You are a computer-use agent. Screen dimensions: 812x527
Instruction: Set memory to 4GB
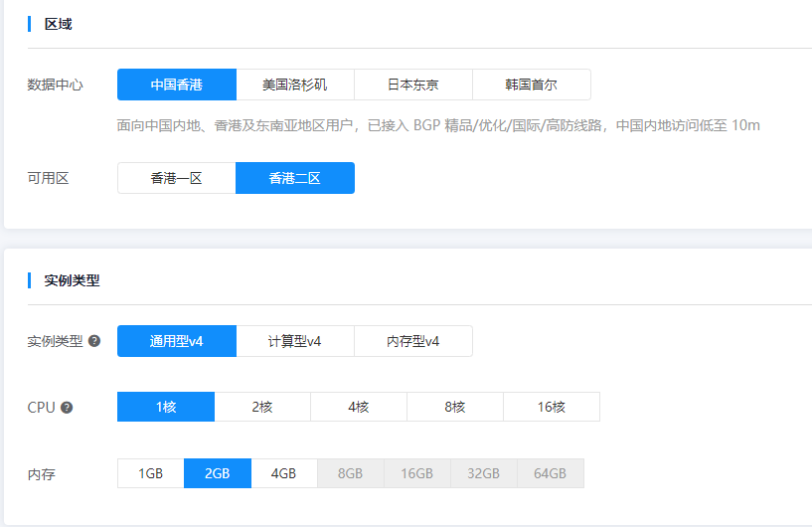point(284,473)
